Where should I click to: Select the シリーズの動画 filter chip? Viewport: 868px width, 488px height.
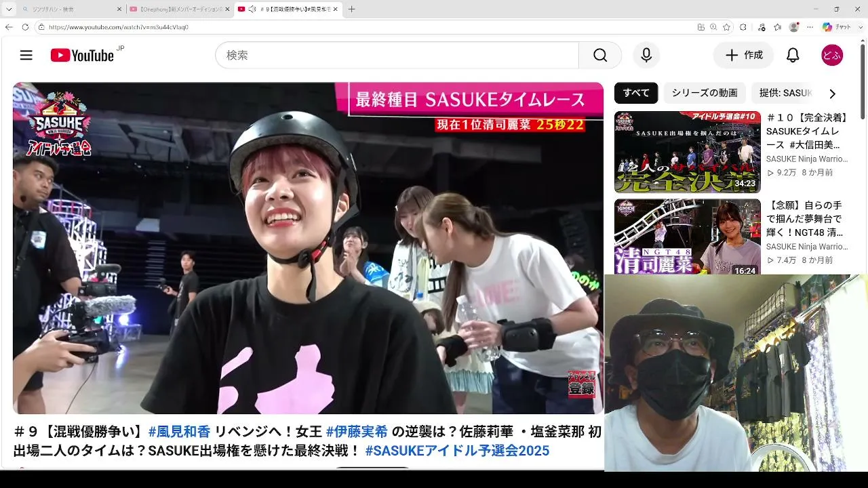coord(705,93)
